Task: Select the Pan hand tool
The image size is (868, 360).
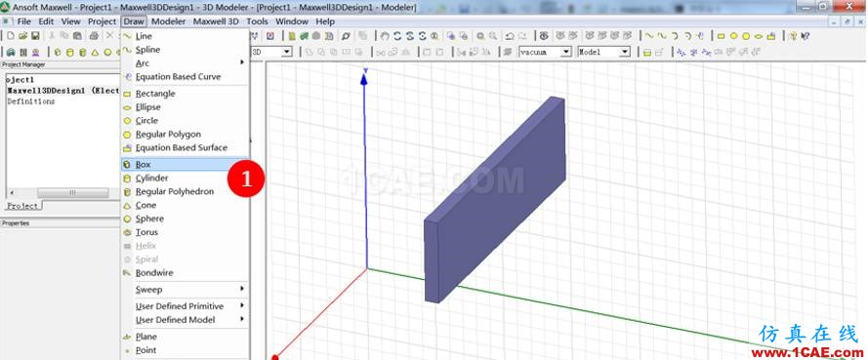Action: coord(385,36)
